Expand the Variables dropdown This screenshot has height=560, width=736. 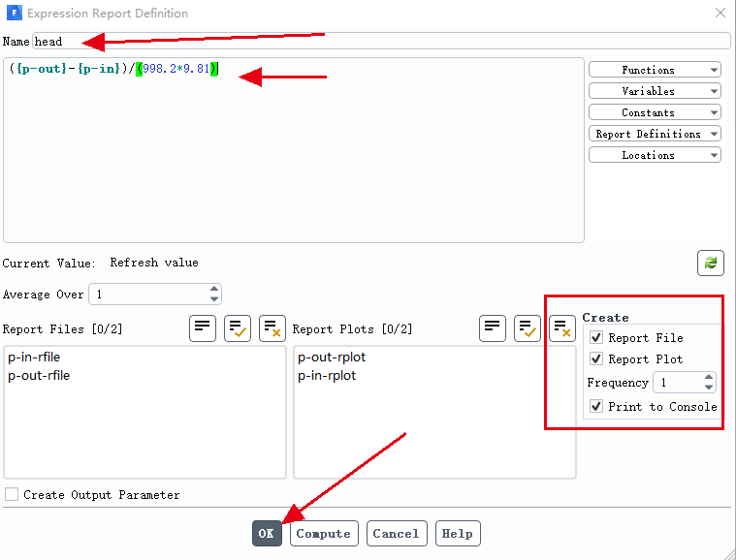point(655,91)
